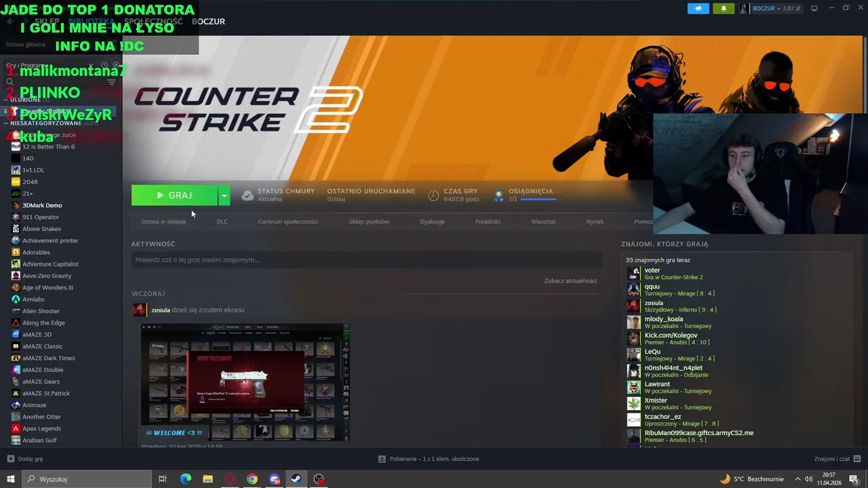Open the library filter options icon
The width and height of the screenshot is (868, 488).
(112, 82)
